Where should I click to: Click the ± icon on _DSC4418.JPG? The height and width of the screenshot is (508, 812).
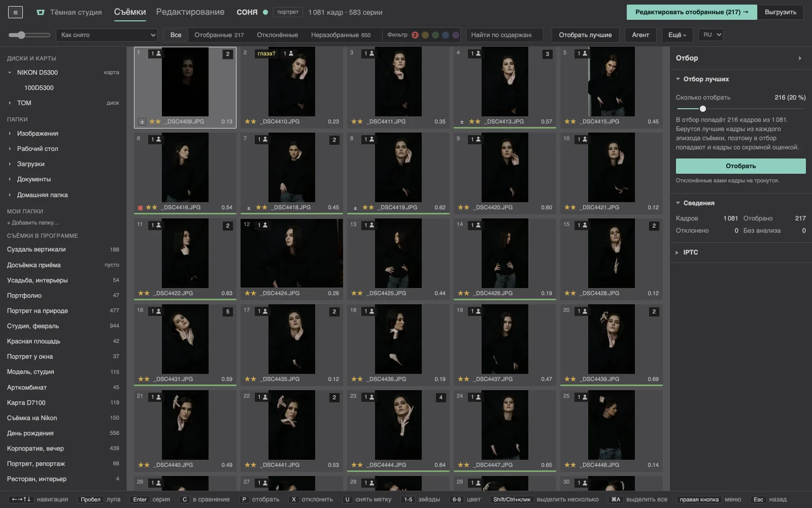pos(249,208)
